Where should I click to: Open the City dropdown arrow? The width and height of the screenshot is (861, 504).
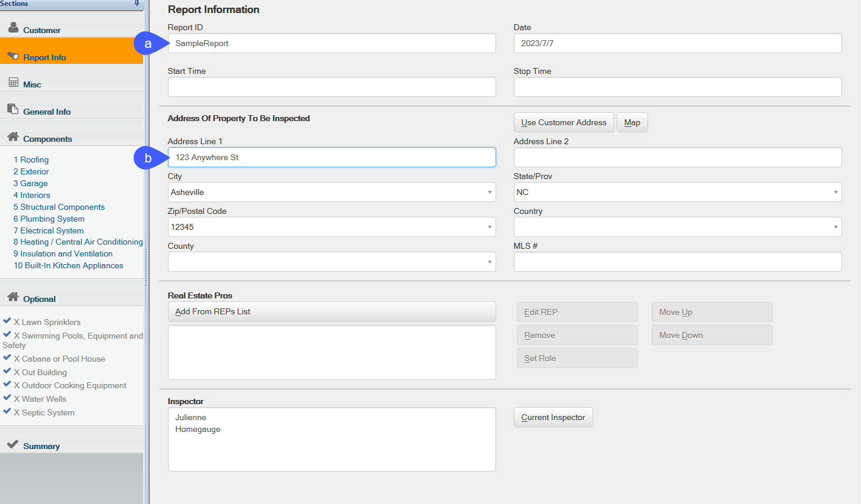(x=490, y=193)
